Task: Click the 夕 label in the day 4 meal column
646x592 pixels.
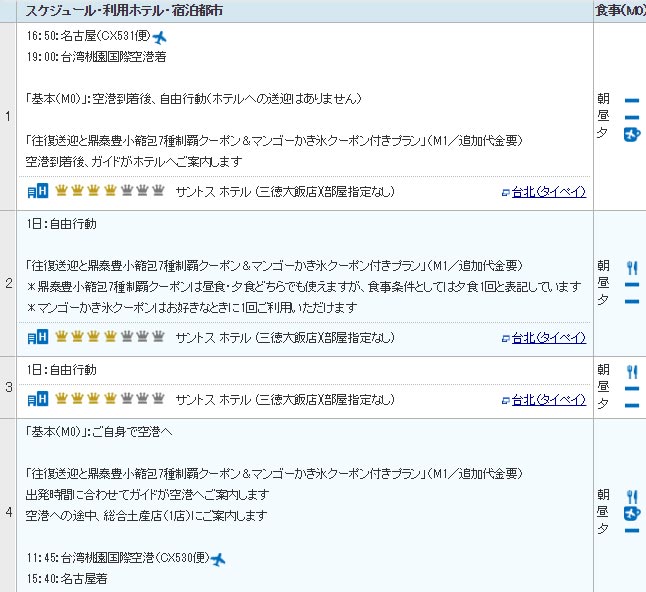Action: (603, 529)
